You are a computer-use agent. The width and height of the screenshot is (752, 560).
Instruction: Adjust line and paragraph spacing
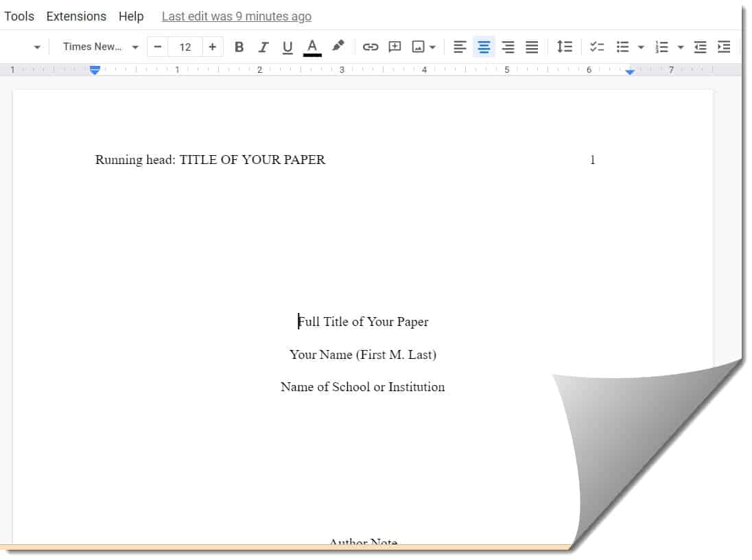tap(565, 47)
